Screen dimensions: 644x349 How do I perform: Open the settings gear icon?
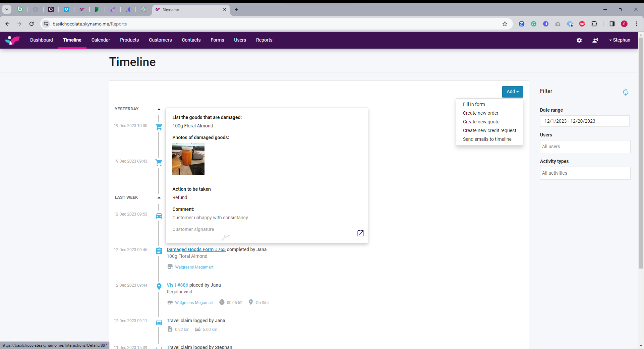pyautogui.click(x=579, y=40)
